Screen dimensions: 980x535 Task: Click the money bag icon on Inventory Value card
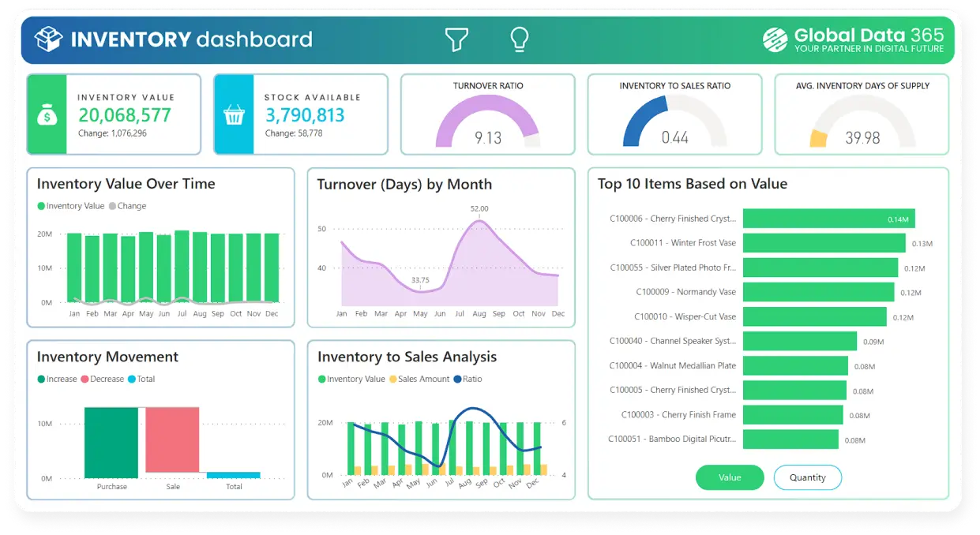click(47, 114)
